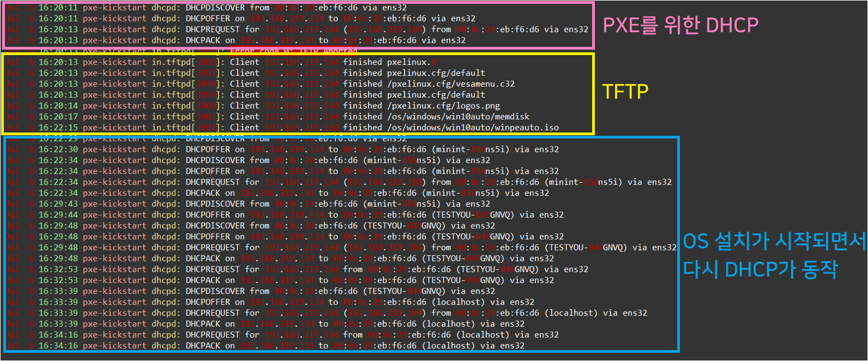Click the 16:20:13 DHCPREQUEST log line

pos(297,30)
